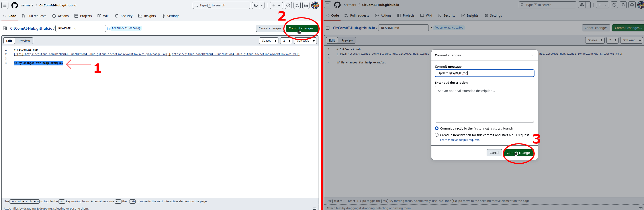Open the hamburger navigation menu in left pane
Viewport: 644px width, 210px height.
5,5
